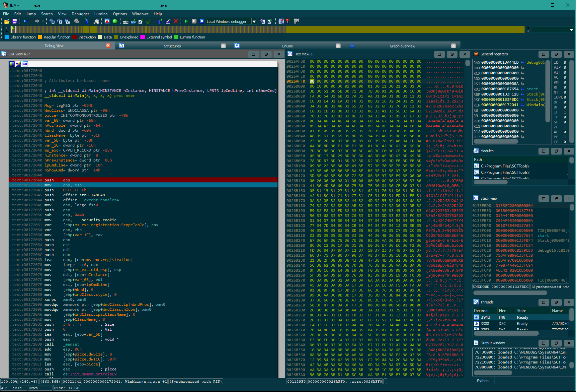Click the Lumina function green swatch
Screen dimensions: 576x392
[176, 37]
